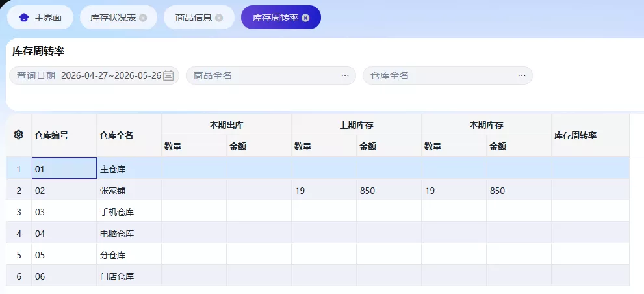The image size is (644, 294).
Task: Click the 本期出库 group header
Action: [x=226, y=125]
